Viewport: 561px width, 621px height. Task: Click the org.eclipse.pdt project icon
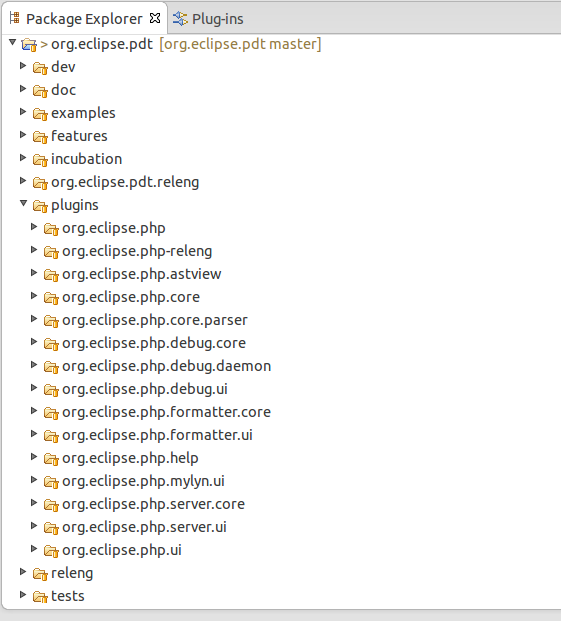pos(29,44)
